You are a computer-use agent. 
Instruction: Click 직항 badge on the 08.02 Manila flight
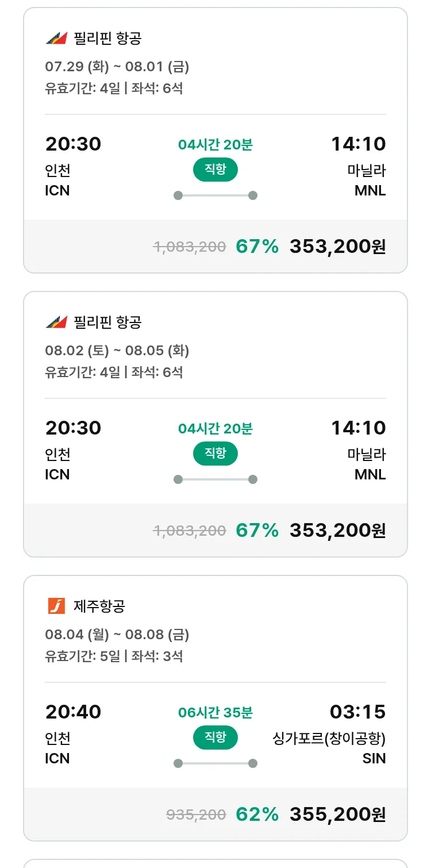[x=215, y=454]
